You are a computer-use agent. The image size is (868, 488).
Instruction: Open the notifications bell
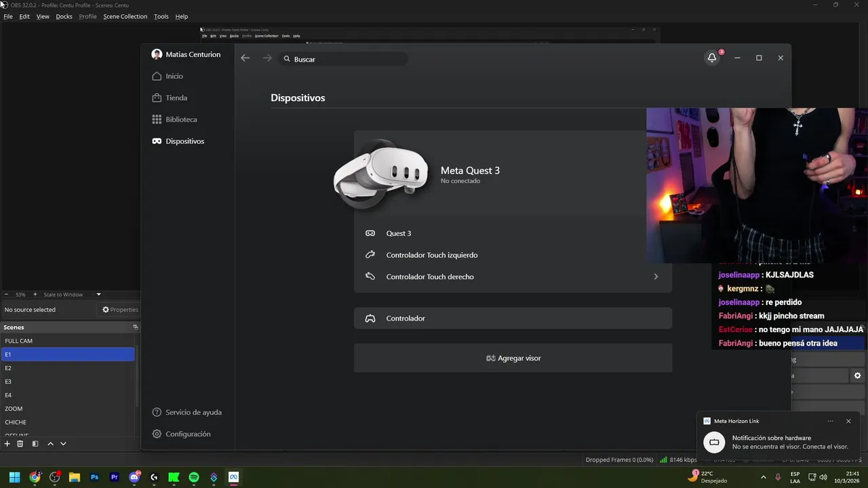pyautogui.click(x=712, y=58)
